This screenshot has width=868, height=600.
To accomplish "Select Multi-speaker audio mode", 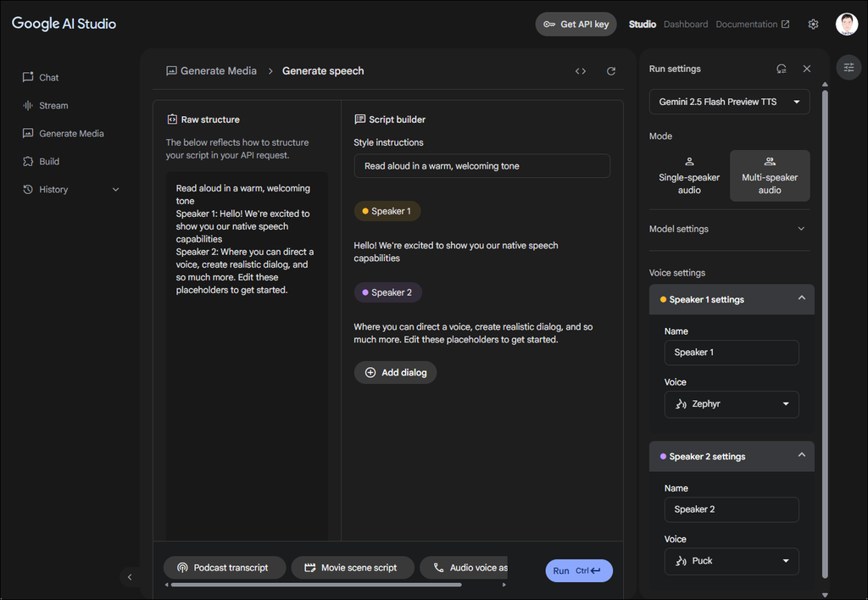I will pos(770,175).
